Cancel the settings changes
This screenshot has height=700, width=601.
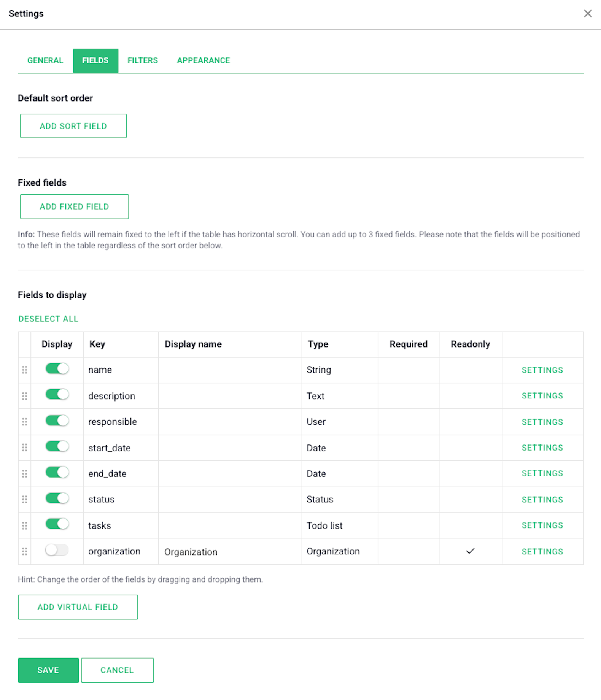pos(117,670)
